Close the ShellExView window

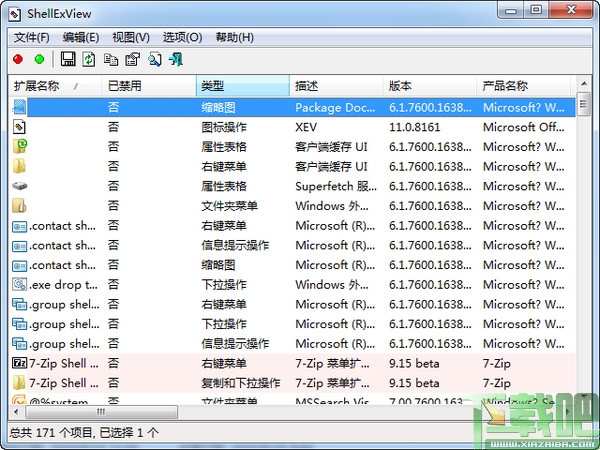(571, 10)
